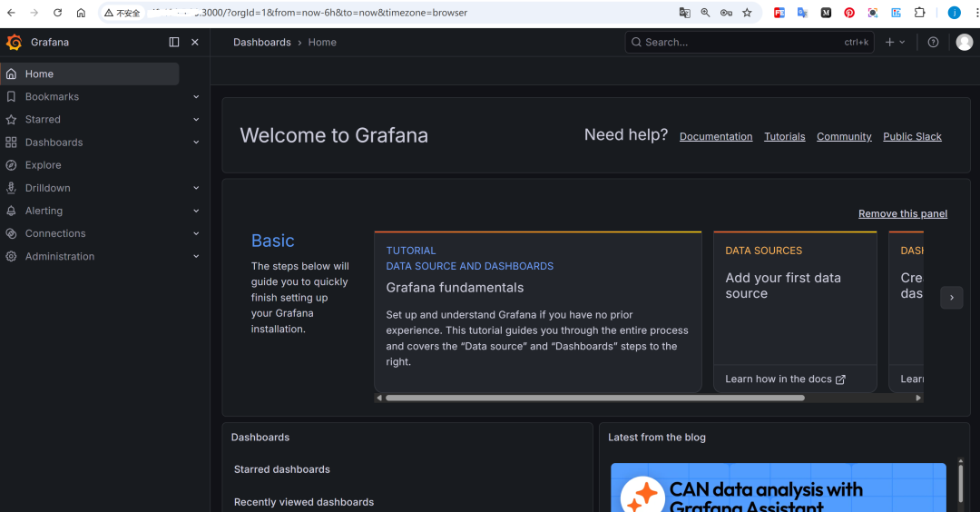Click the Alerting bell icon

click(x=11, y=211)
